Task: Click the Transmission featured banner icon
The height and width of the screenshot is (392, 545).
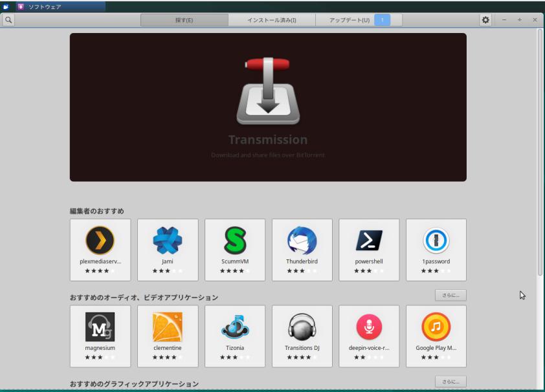Action: pos(268,91)
